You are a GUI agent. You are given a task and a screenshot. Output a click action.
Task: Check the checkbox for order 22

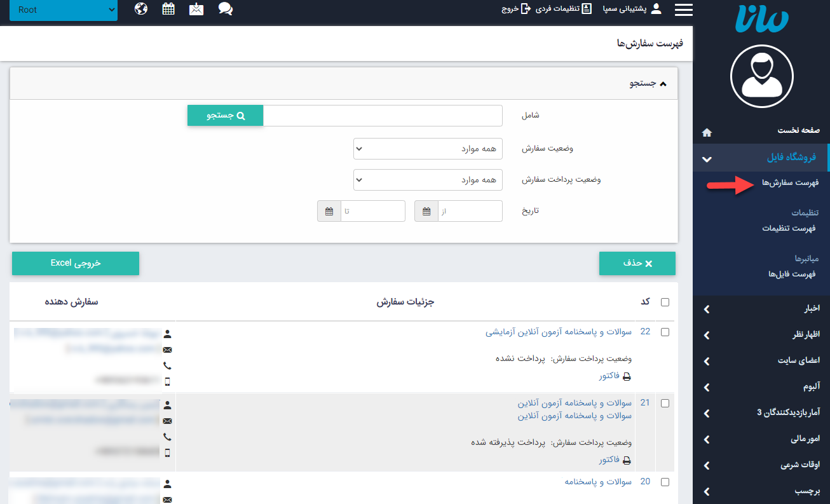click(665, 331)
